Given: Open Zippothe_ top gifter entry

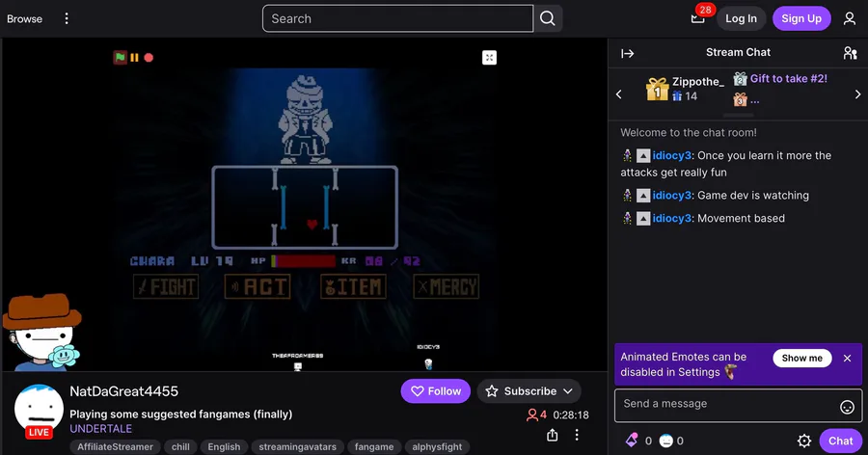Looking at the screenshot, I should tap(697, 82).
